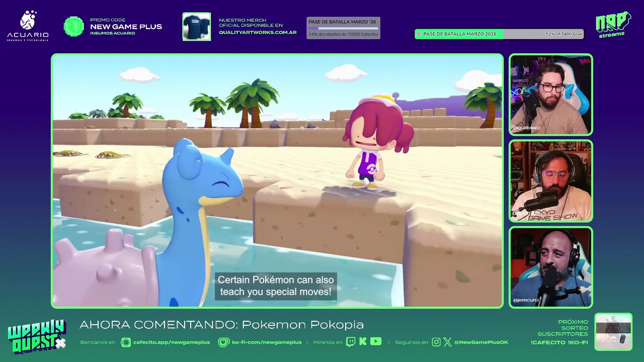Click '14% del objetivo de 15000 Cafecitos' text
The height and width of the screenshot is (362, 644).
344,34
